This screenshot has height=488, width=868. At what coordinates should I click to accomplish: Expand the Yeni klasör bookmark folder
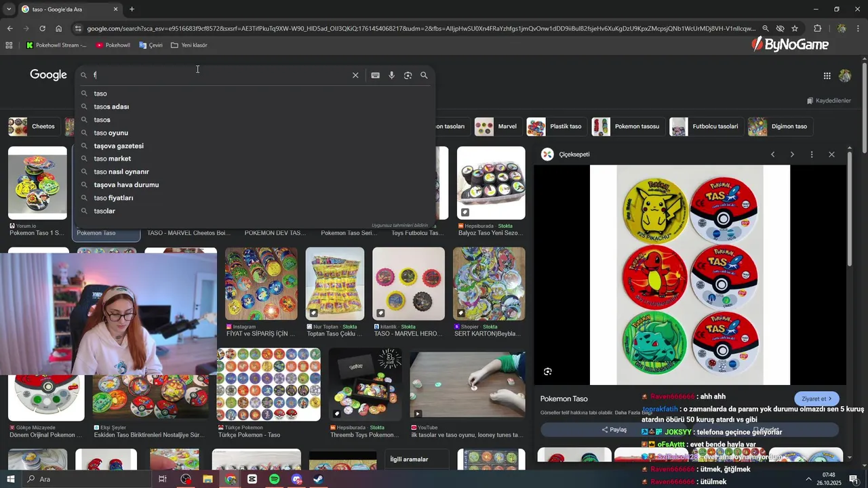pos(189,45)
